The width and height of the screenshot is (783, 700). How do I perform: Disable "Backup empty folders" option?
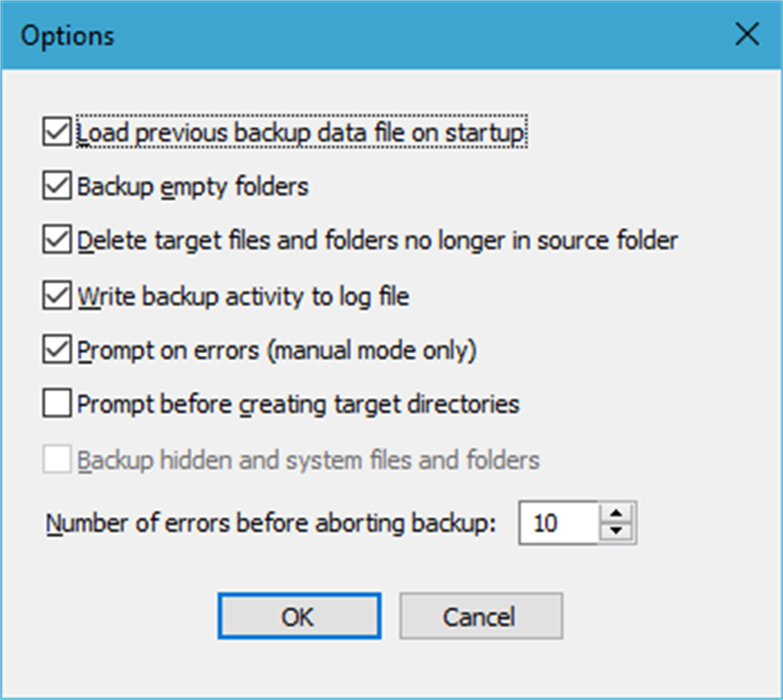56,185
